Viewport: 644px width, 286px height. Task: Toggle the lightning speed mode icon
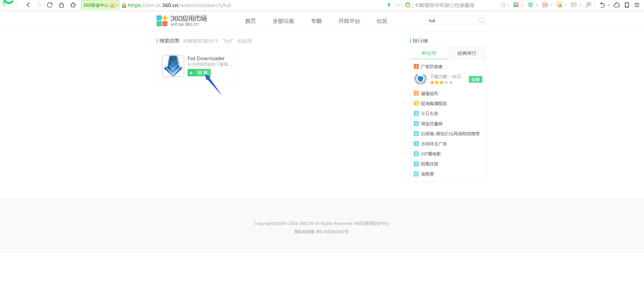[x=389, y=5]
